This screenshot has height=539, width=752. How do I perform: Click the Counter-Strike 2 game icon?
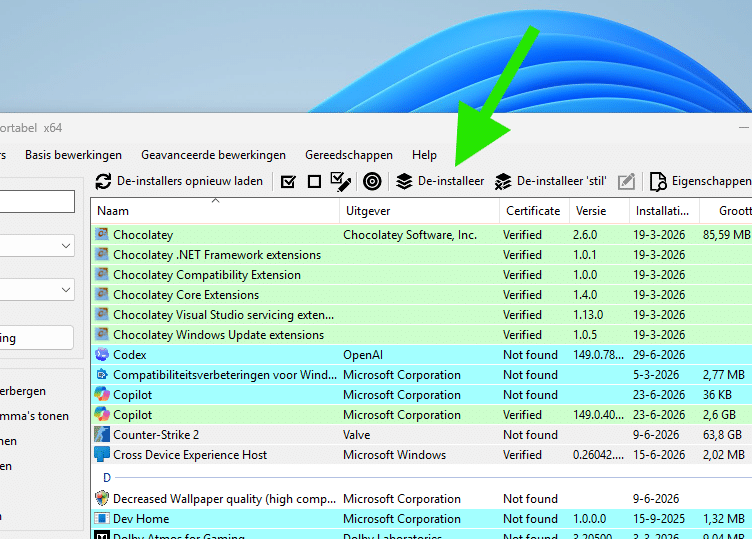[102, 434]
